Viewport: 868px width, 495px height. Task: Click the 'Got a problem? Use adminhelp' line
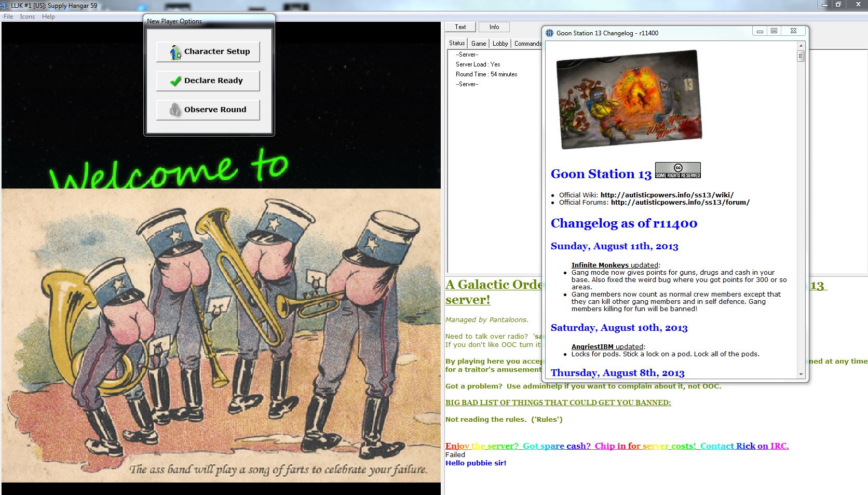pos(583,386)
